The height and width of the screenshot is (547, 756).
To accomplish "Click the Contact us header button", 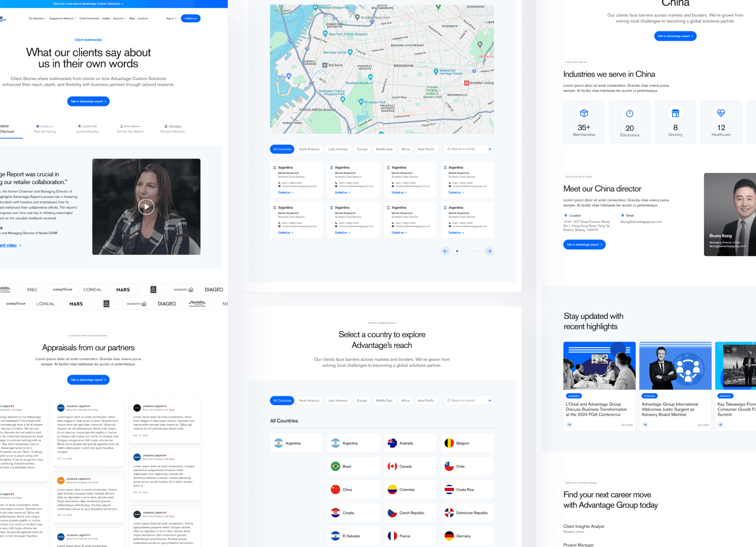I will click(x=191, y=18).
